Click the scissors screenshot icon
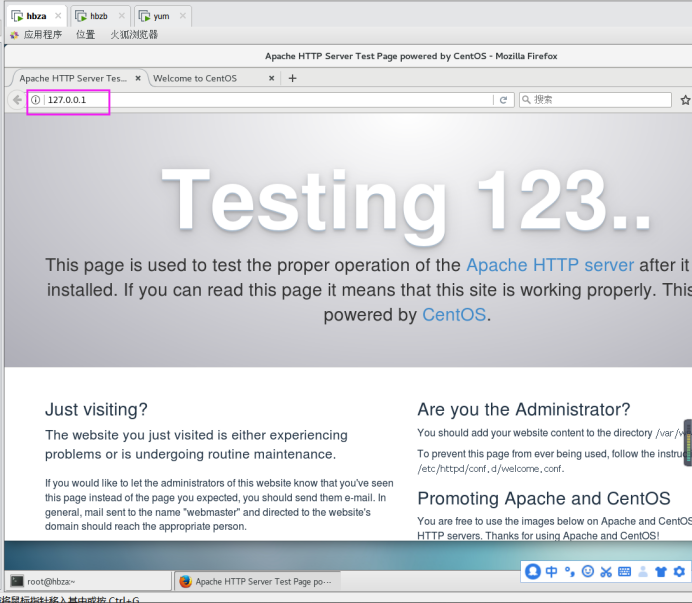Viewport: 692px width, 603px height. coord(606,572)
